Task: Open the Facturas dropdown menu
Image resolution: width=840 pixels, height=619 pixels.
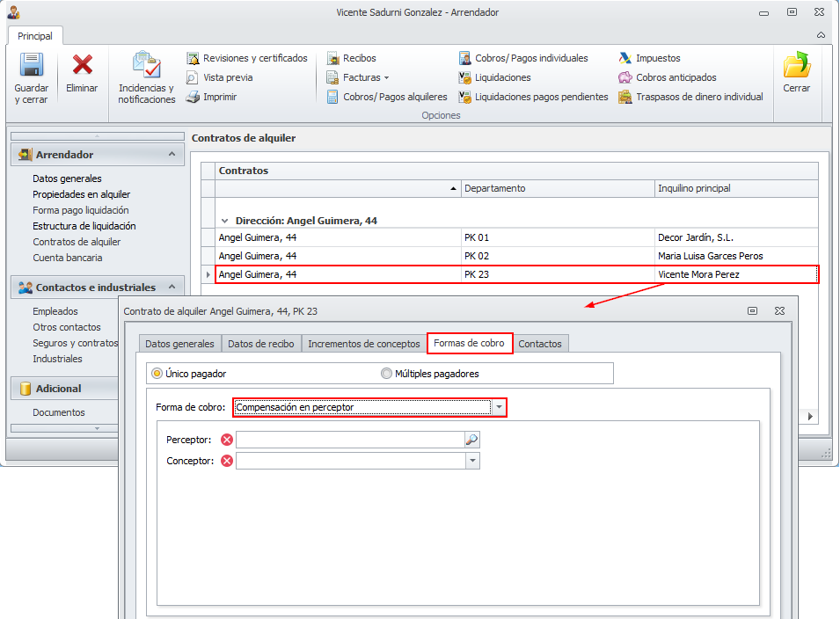Action: [x=365, y=77]
